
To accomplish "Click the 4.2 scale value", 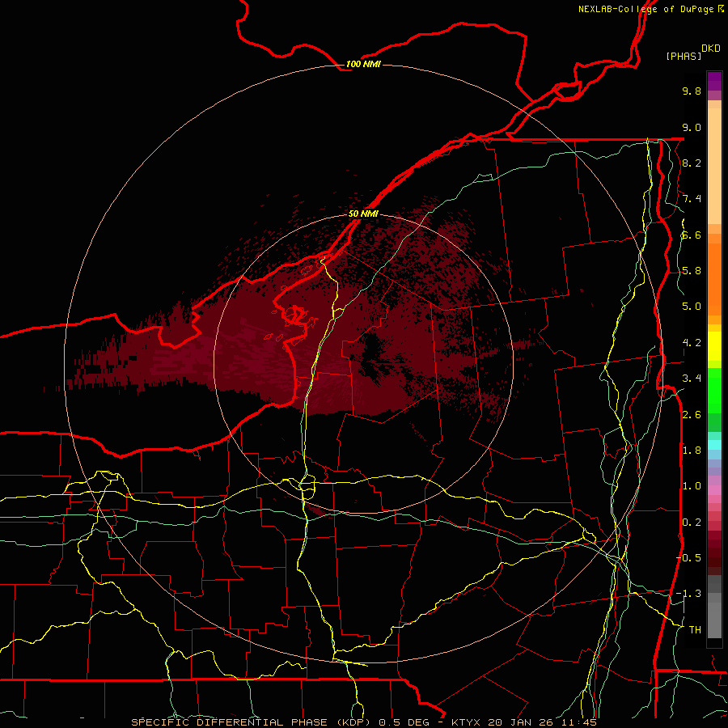I will 692,343.
